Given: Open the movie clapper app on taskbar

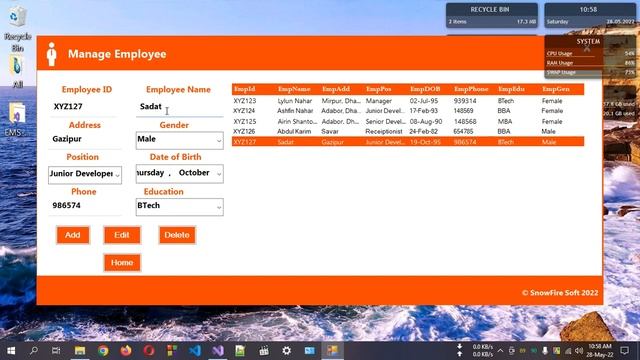Looking at the screenshot, I should (x=264, y=351).
